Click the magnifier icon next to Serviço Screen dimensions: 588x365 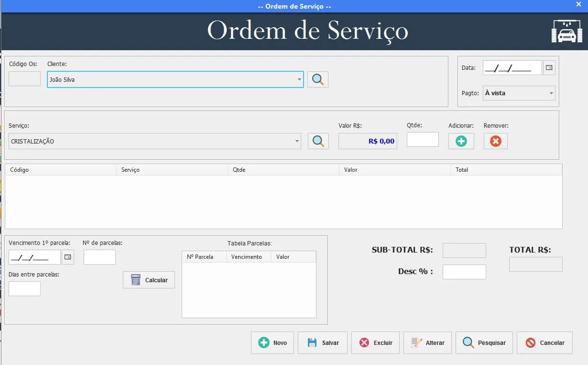click(x=318, y=141)
